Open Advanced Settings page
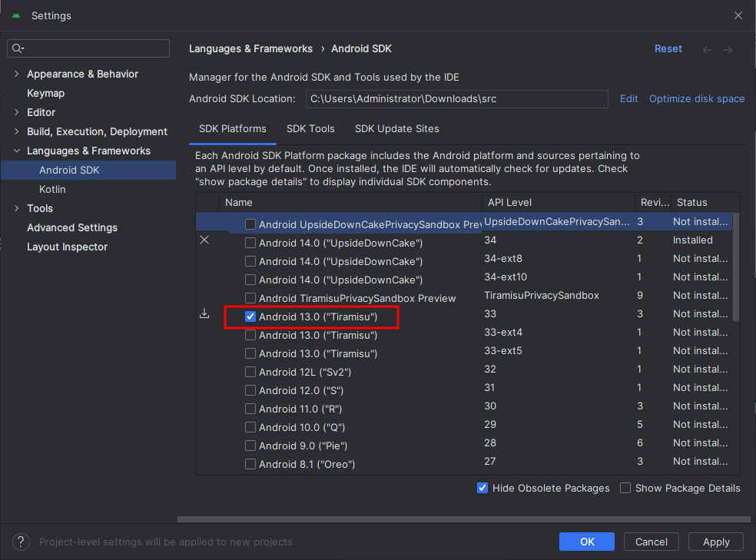Viewport: 756px width, 560px height. coord(72,227)
